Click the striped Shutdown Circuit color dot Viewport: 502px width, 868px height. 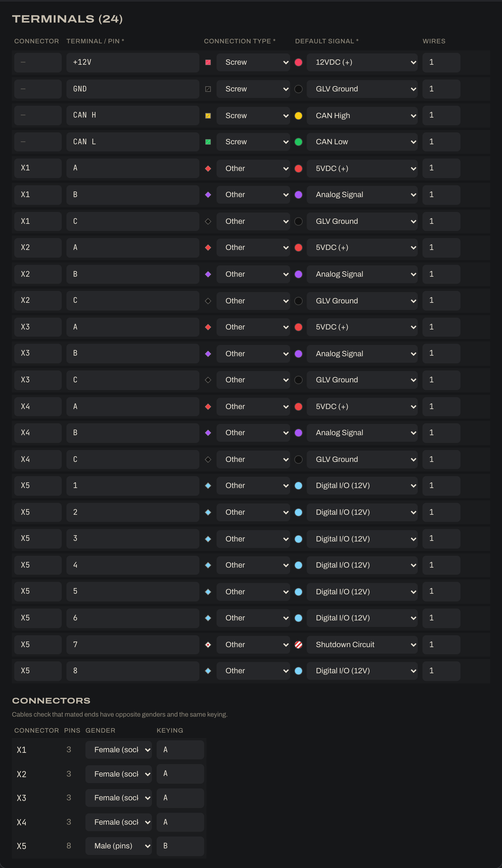(x=298, y=645)
